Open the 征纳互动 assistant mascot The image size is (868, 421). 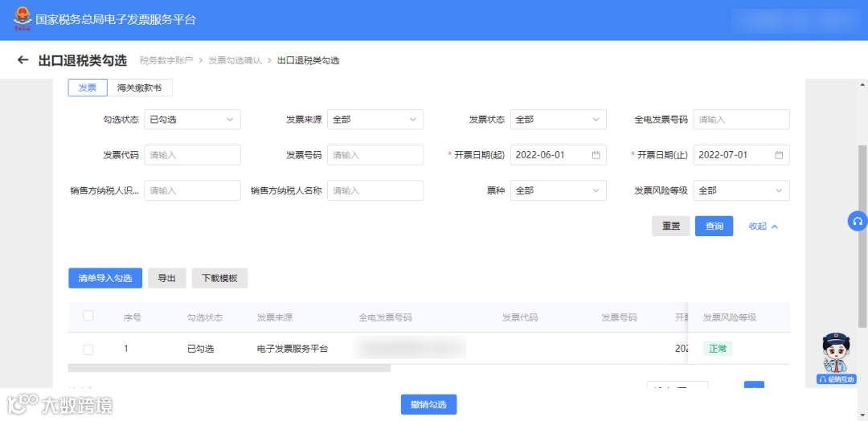(836, 358)
